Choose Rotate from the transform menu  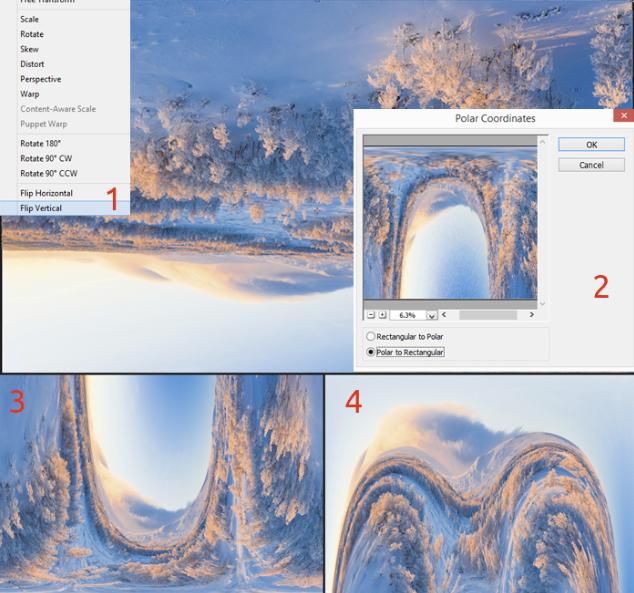[x=32, y=34]
